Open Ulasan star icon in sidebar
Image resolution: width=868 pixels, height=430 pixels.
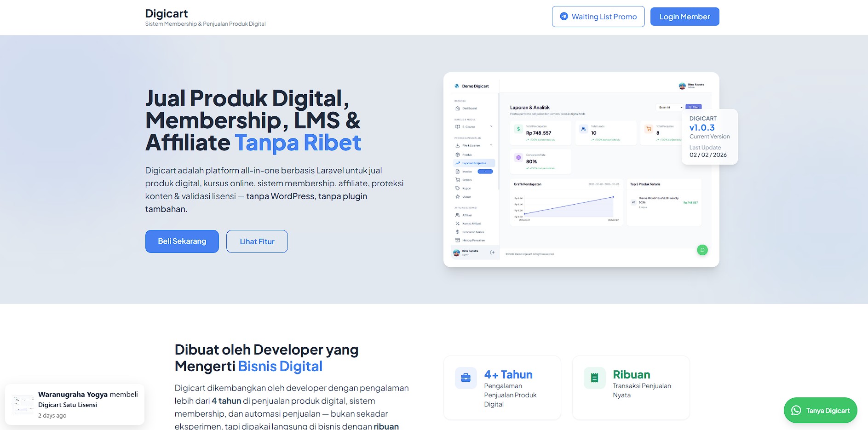click(466, 196)
